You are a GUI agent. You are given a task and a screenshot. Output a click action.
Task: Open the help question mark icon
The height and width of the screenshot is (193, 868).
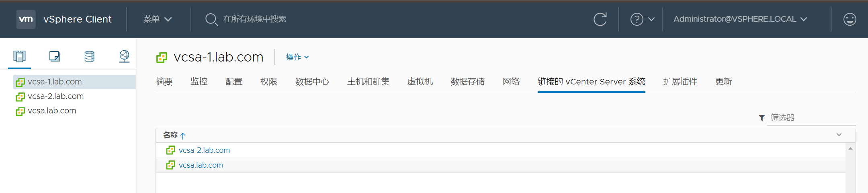(637, 19)
